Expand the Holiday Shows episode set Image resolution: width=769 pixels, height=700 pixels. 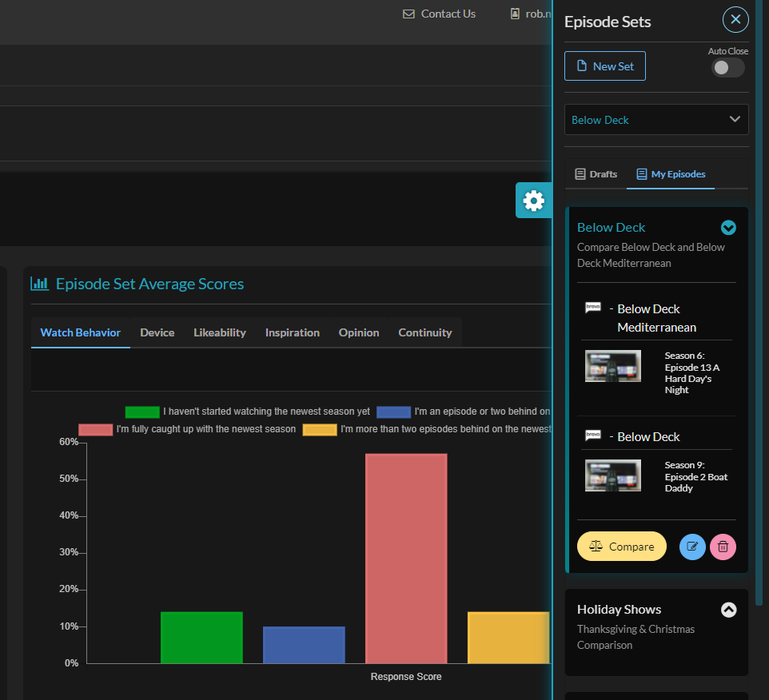click(728, 610)
